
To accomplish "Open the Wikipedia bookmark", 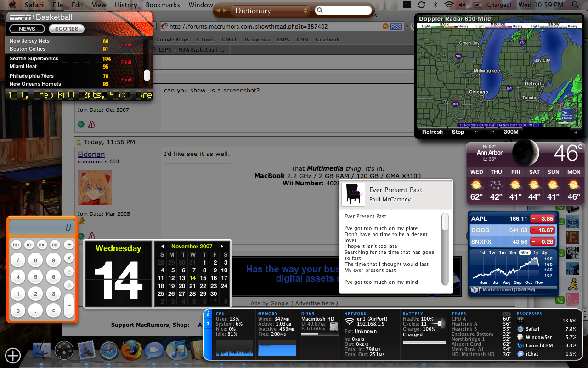I will coord(257,40).
